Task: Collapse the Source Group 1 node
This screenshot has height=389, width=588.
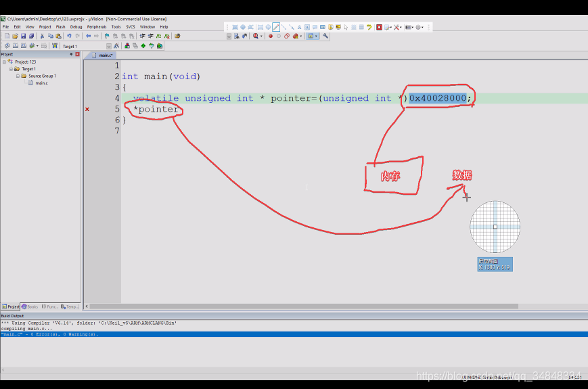Action: [18, 76]
